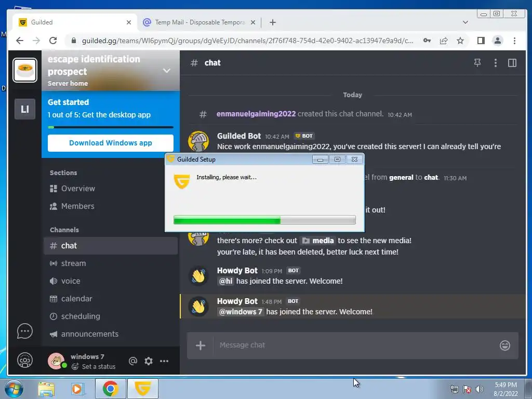Switch to the Temp Mail tab
Image resolution: width=532 pixels, height=399 pixels.
(x=199, y=22)
